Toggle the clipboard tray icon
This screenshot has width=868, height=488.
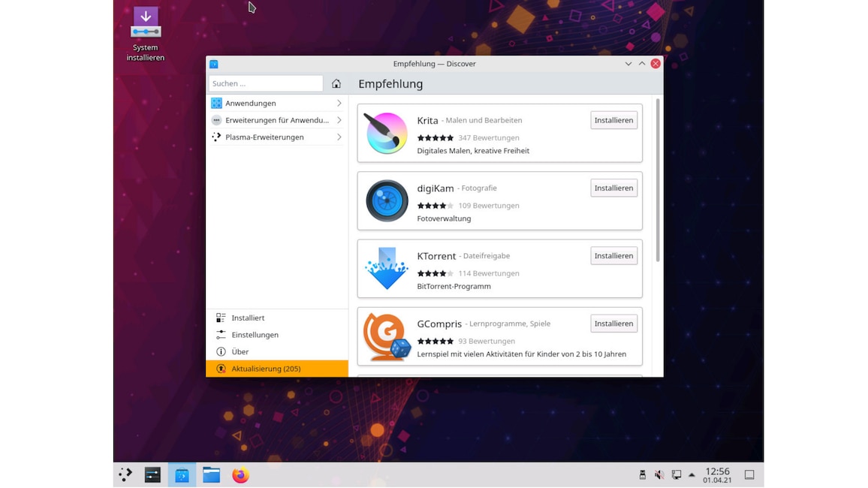click(x=642, y=474)
